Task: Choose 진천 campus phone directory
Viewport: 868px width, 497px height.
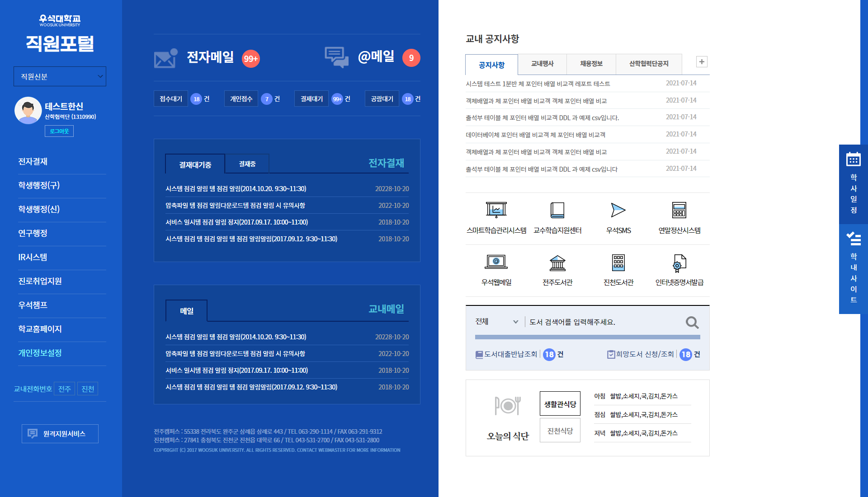Action: point(88,389)
